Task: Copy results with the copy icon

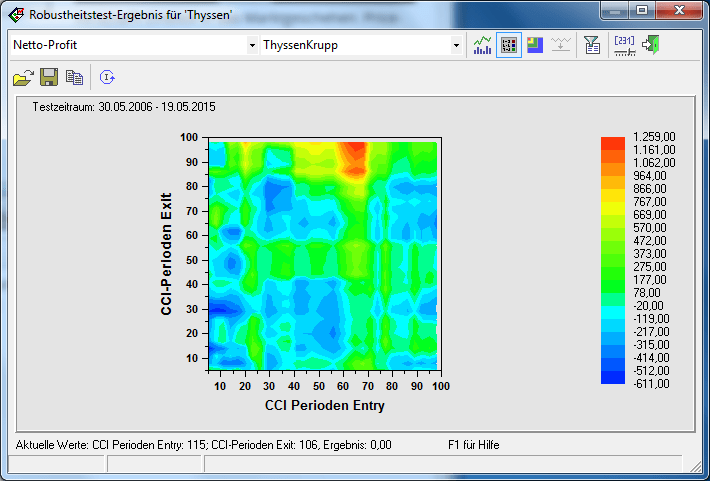Action: pos(73,77)
